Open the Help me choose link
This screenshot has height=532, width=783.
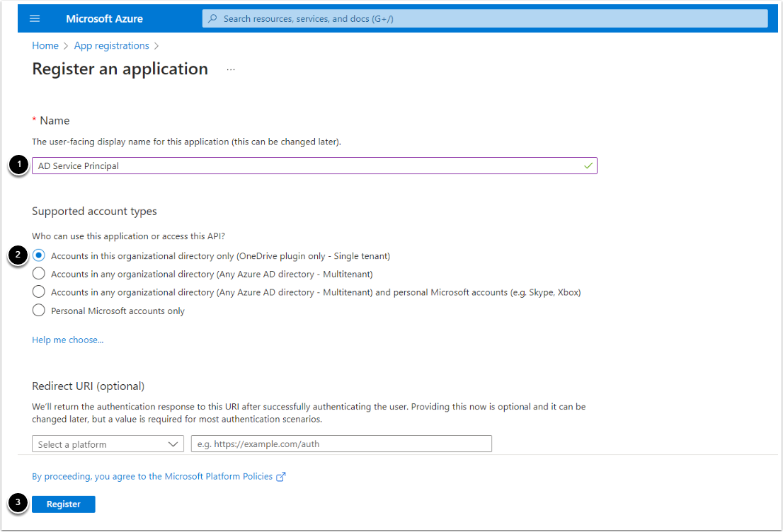click(x=68, y=340)
